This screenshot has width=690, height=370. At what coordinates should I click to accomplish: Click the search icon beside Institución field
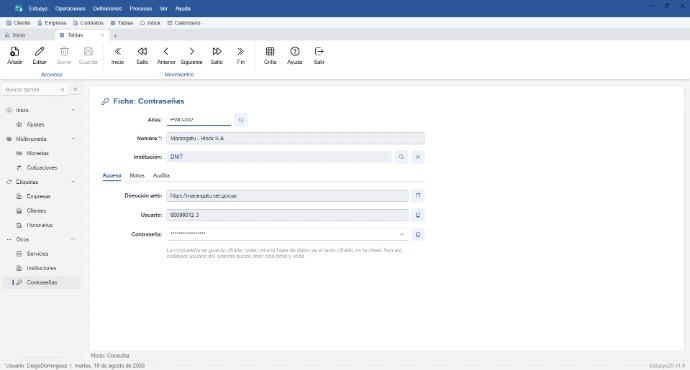coord(401,157)
